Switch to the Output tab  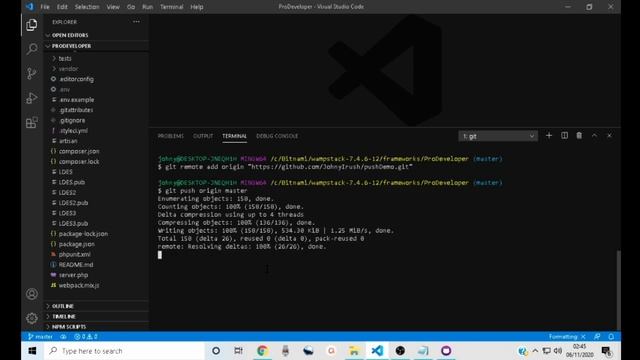click(203, 136)
